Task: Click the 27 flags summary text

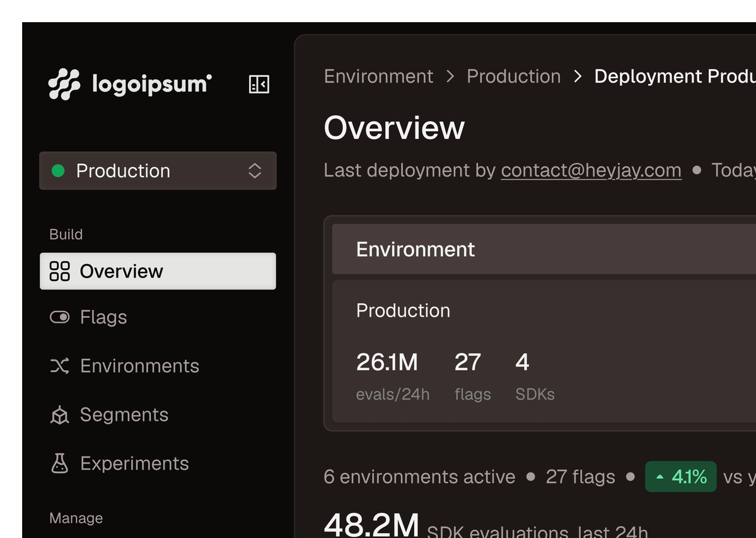Action: 581,477
